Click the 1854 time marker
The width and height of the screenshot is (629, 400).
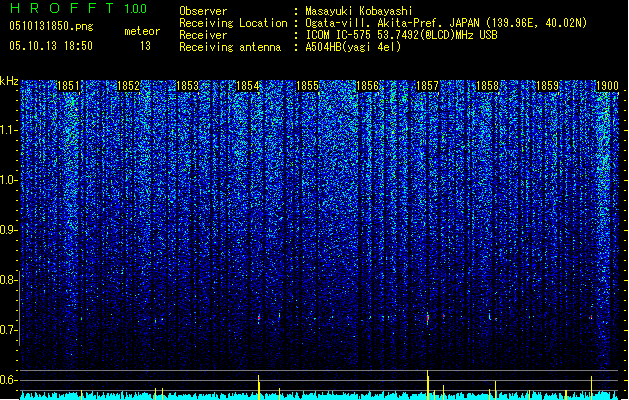248,86
